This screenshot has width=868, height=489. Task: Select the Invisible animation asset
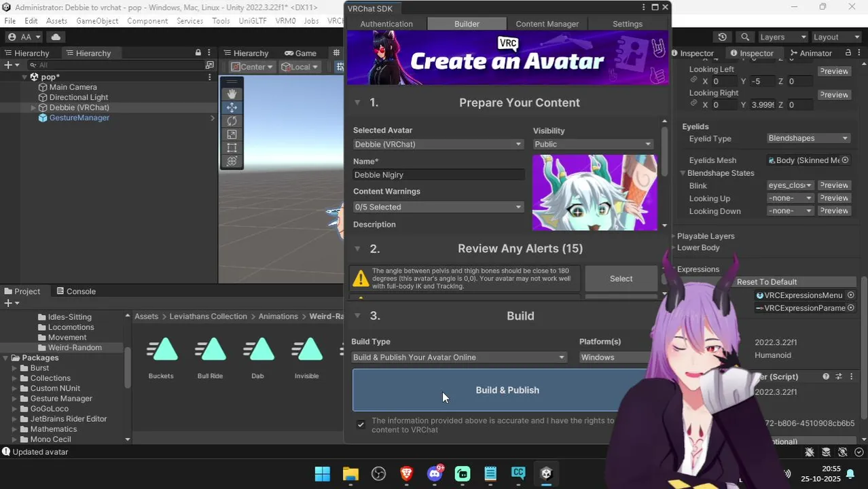[x=307, y=358]
